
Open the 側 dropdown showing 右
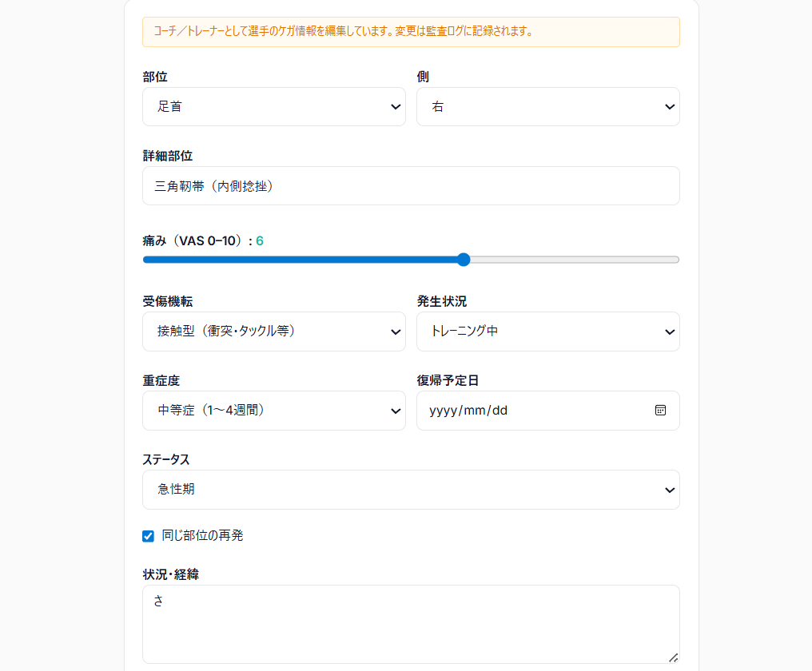(548, 107)
